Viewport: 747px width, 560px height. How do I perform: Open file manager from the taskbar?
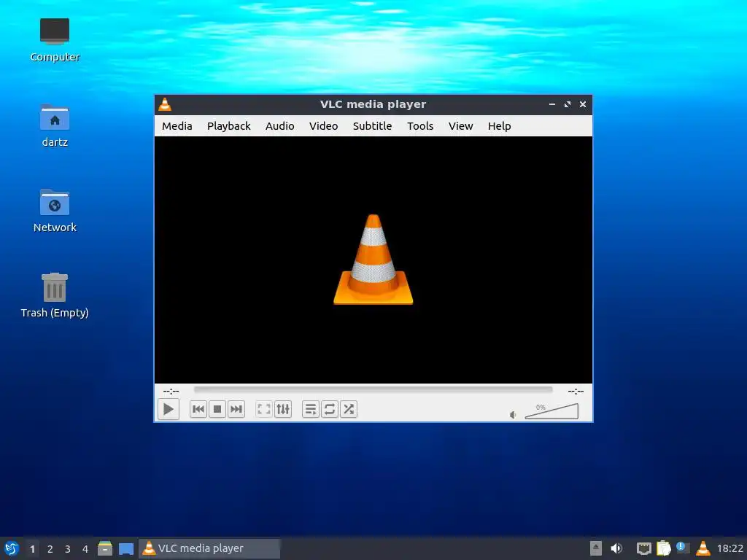pos(105,548)
